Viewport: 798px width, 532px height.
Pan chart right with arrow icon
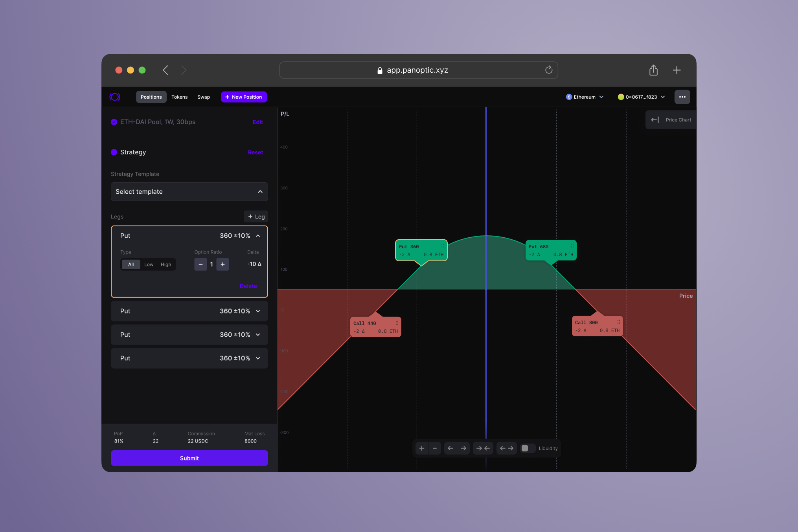point(463,448)
